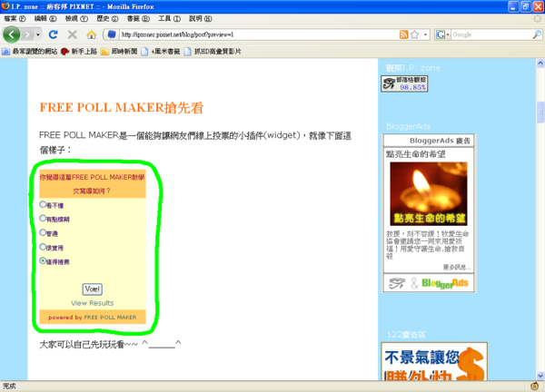Open the 新手上路 bookmark
Image resolution: width=545 pixels, height=392 pixels.
click(x=79, y=52)
